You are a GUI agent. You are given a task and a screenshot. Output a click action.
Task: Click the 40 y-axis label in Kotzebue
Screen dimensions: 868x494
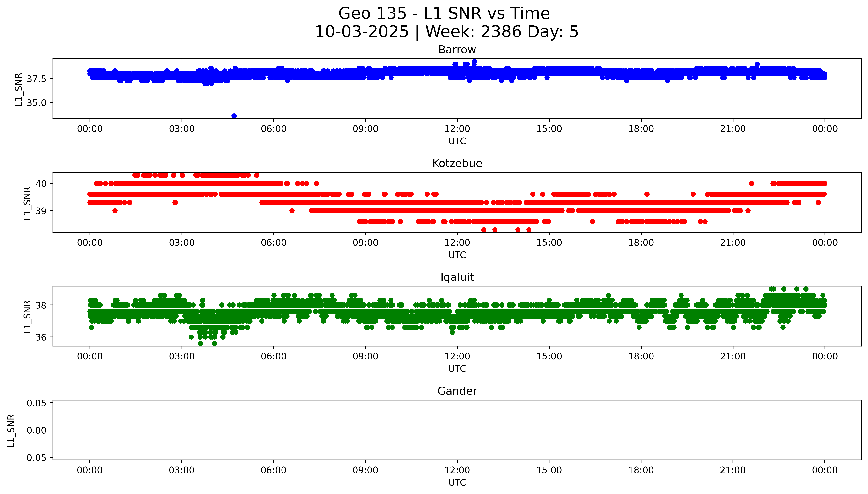point(41,184)
